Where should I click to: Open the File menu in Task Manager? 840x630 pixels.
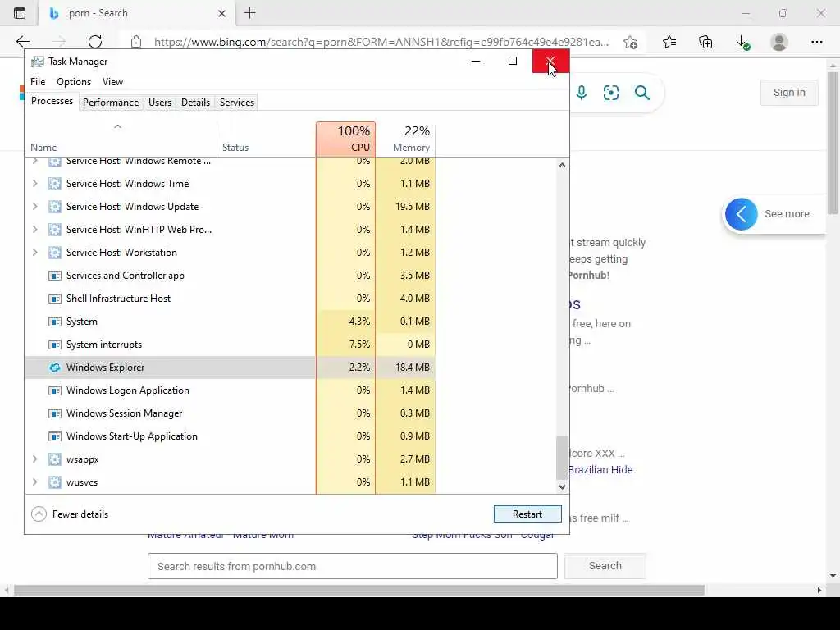pyautogui.click(x=38, y=82)
